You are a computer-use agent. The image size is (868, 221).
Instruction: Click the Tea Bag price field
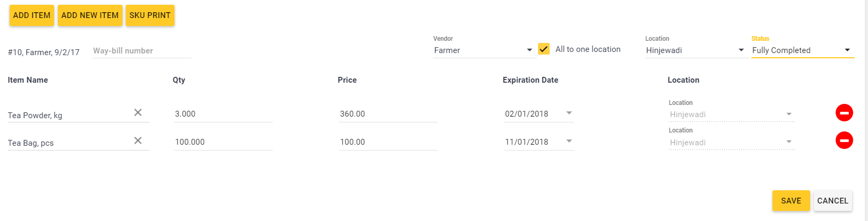click(388, 142)
